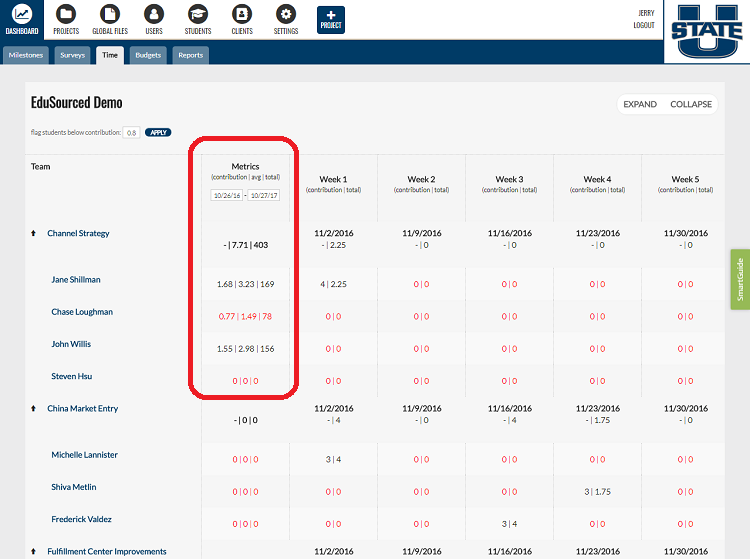750x559 pixels.
Task: Open John Willis's profile
Action: point(71,344)
